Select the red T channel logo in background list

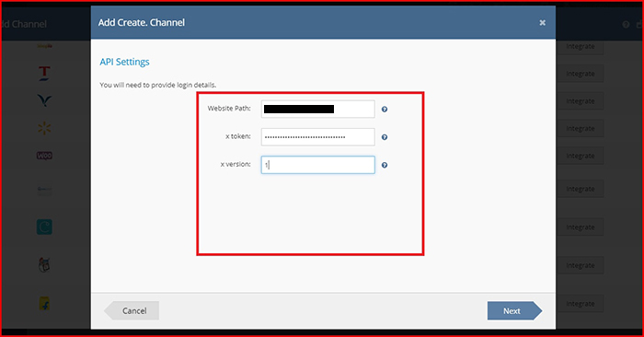pos(44,73)
